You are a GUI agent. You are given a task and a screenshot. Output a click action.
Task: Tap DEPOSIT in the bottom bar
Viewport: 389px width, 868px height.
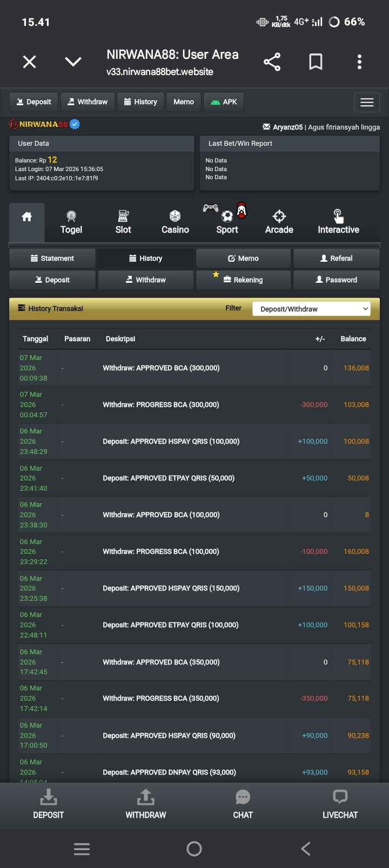click(x=49, y=805)
